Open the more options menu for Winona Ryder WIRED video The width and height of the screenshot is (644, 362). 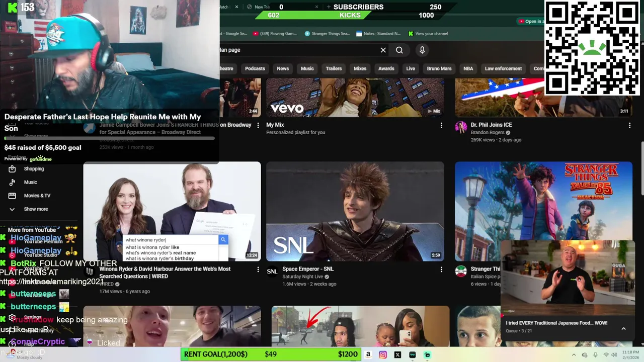tap(258, 269)
